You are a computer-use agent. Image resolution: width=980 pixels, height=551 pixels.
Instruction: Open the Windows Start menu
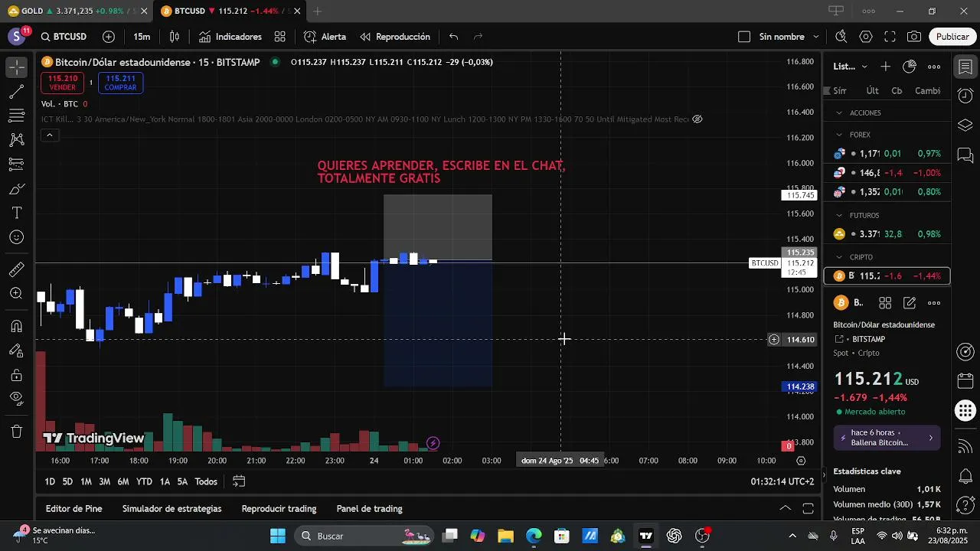click(x=278, y=536)
